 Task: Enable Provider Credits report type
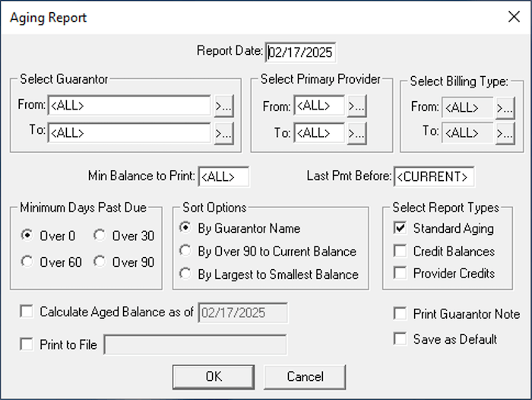click(400, 273)
